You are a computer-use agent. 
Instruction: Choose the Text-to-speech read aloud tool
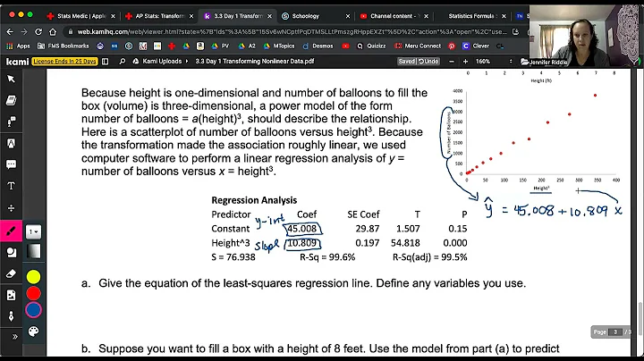coord(11,122)
